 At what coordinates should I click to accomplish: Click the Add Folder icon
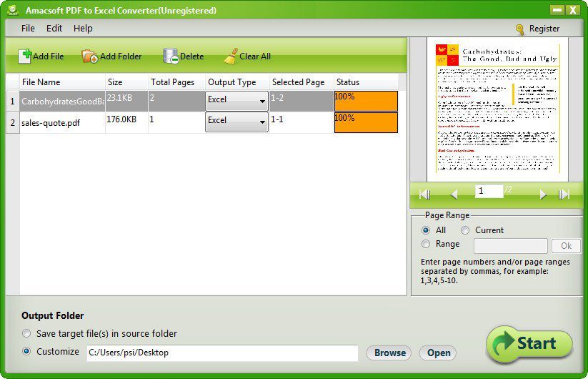[x=89, y=56]
